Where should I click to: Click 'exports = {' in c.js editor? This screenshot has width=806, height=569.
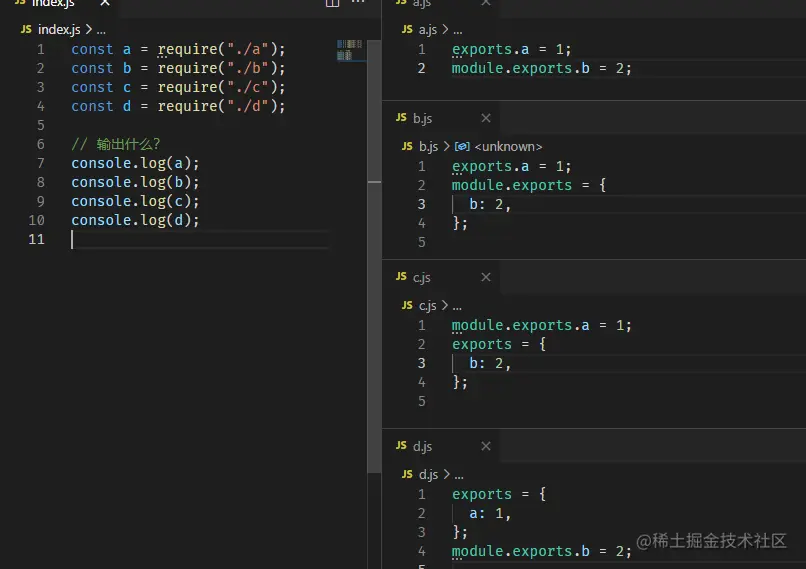point(499,344)
